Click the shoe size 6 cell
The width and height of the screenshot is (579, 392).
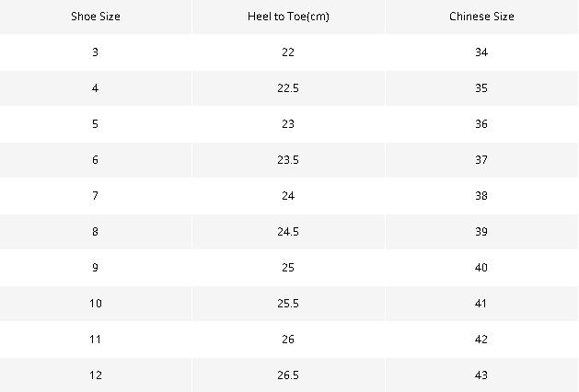96,160
